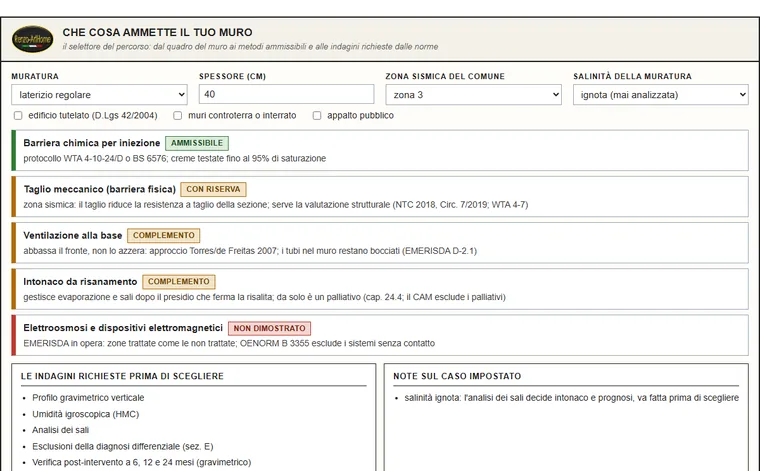Image resolution: width=760 pixels, height=471 pixels.
Task: Click Verifica post-intervento a 6, 12 e 24 mesi
Action: click(x=142, y=462)
